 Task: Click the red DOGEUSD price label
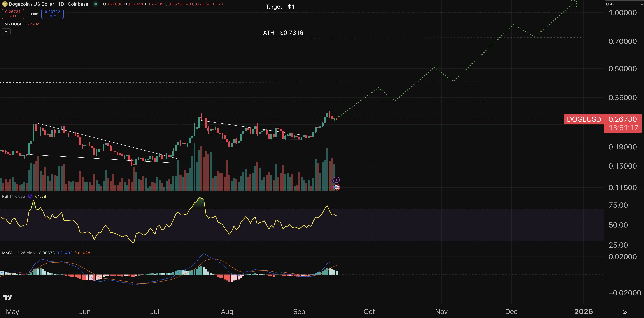[x=584, y=119]
